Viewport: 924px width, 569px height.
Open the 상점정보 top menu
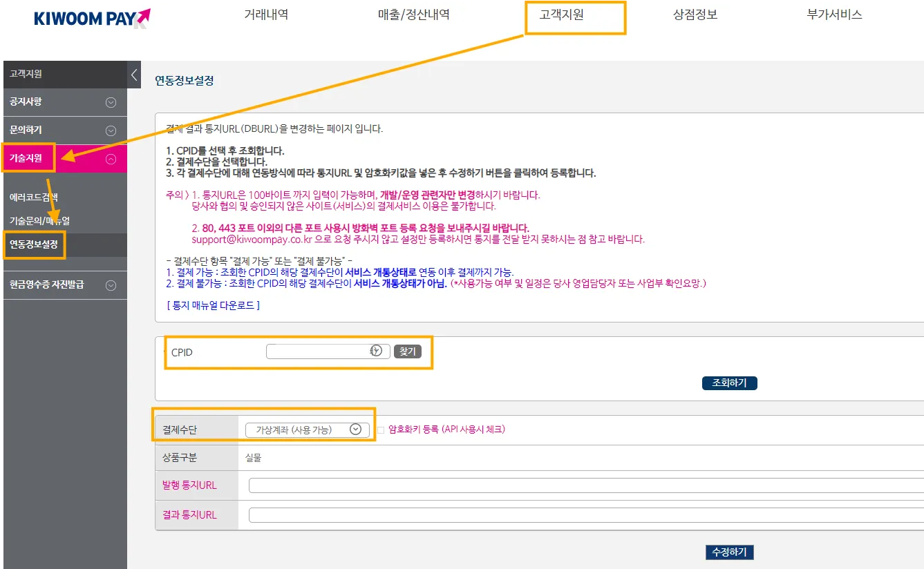[x=695, y=15]
